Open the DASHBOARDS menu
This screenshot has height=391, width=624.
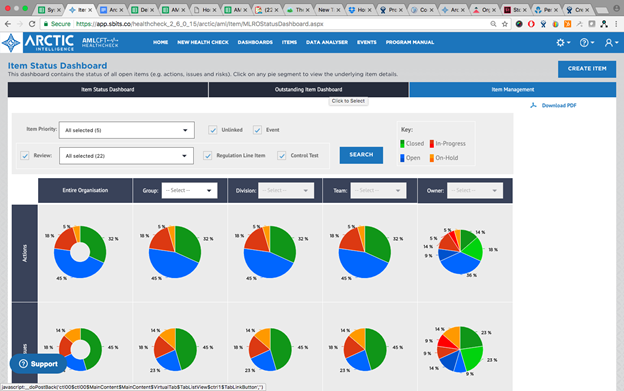[255, 42]
